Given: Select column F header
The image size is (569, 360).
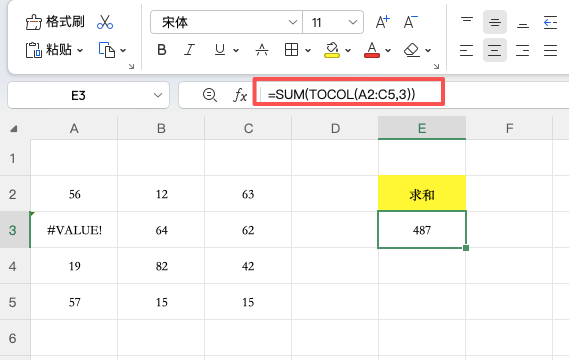Looking at the screenshot, I should tap(509, 128).
